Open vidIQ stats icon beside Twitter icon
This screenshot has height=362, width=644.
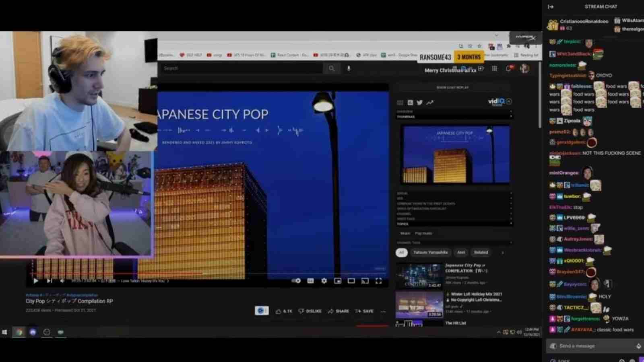410,103
